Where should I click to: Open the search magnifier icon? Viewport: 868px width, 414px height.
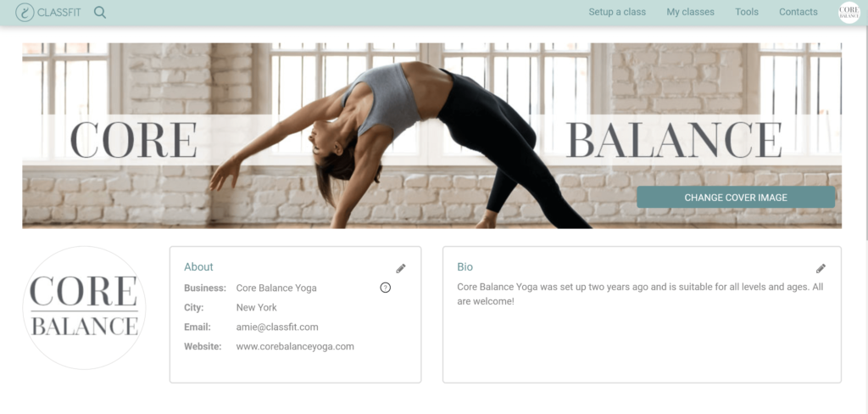(x=100, y=12)
